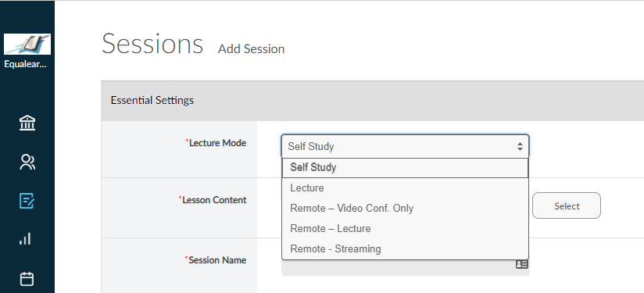Screen dimensions: 644x293
Task: Click the Add Session subtitle
Action: (x=252, y=48)
